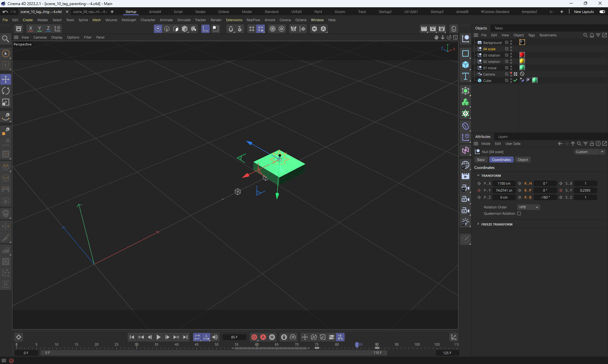Click the Text spline tool icon

click(465, 76)
